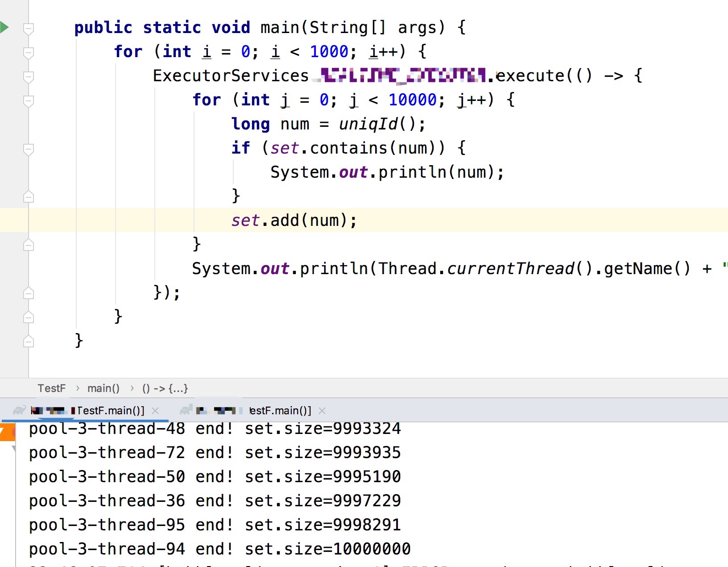Screen dimensions: 728x567
Task: Collapse the lambda body fold marker
Action: click(28, 76)
